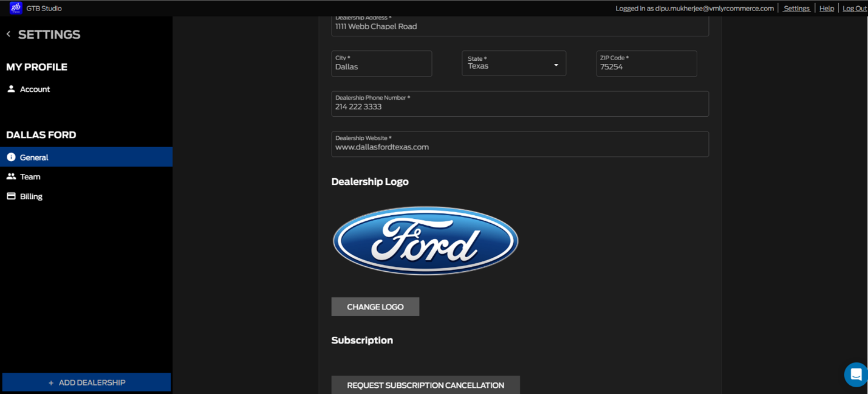
Task: Click the ADD DEALERSHIP button
Action: (x=86, y=382)
